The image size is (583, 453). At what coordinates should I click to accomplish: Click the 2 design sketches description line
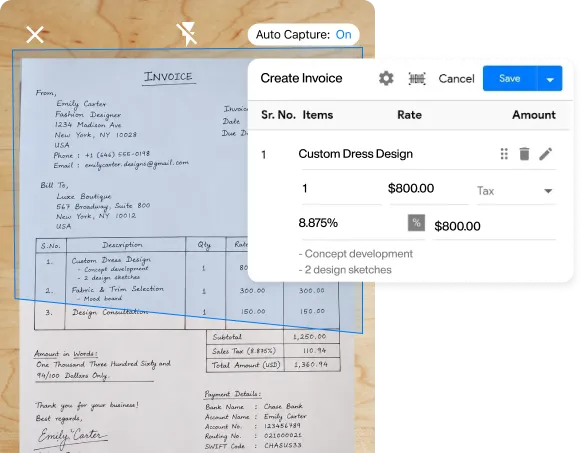(x=345, y=270)
